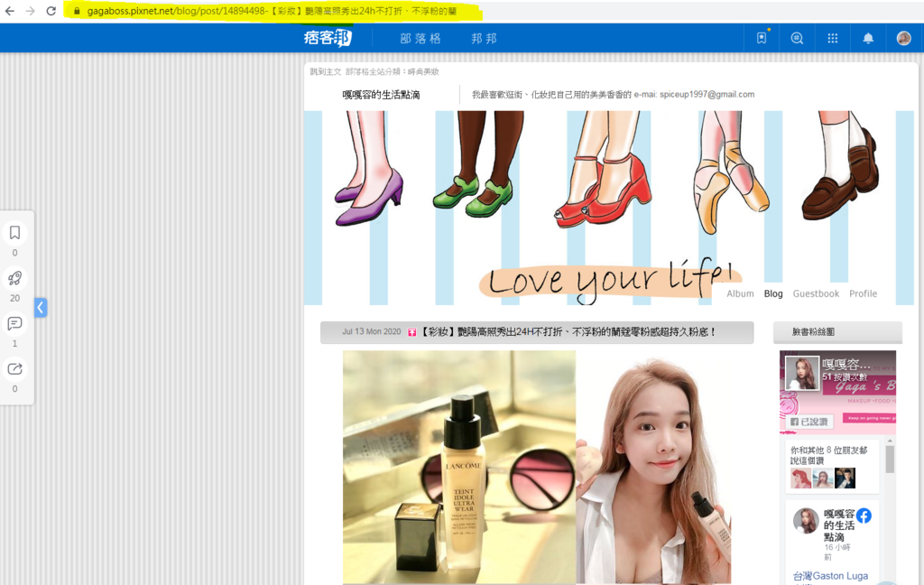Share post using sidebar share icon
The height and width of the screenshot is (585, 924).
[14, 368]
